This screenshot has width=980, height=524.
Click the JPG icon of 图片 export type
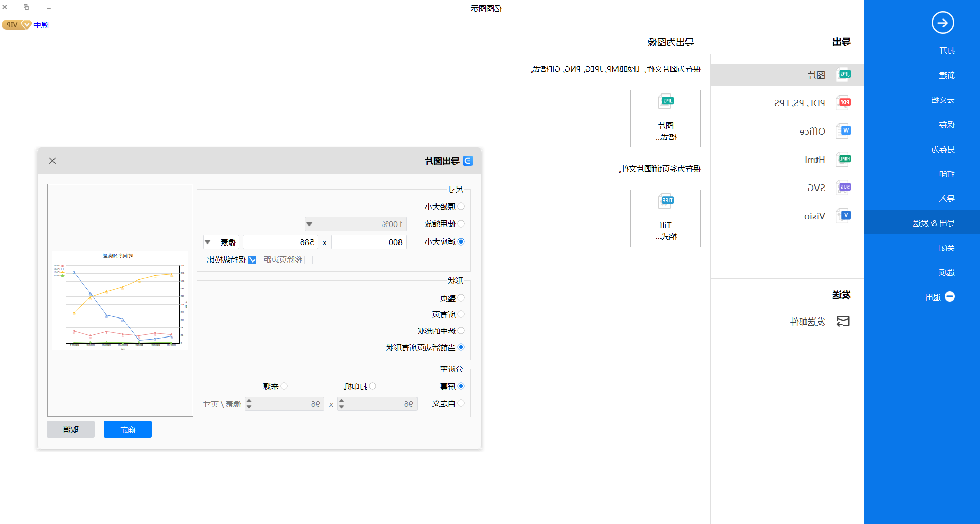(x=843, y=75)
